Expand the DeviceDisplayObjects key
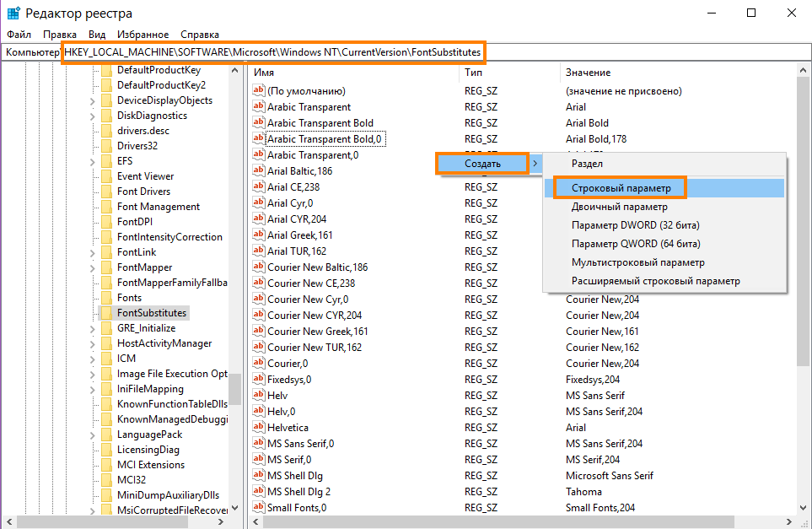Viewport: 812px width, 529px height. pyautogui.click(x=92, y=101)
